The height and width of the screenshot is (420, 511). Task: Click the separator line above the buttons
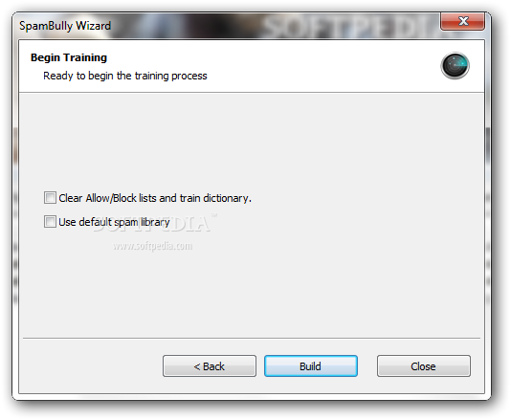click(252, 339)
